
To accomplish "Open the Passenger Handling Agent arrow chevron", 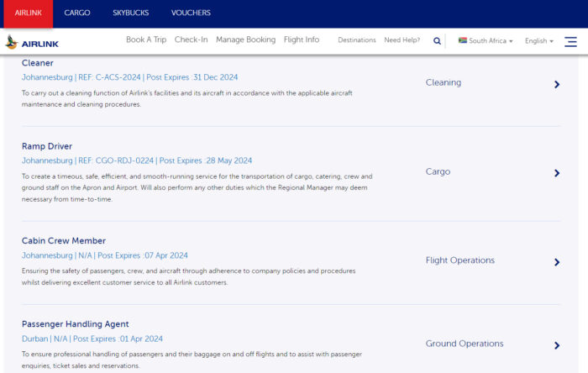I will click(557, 345).
